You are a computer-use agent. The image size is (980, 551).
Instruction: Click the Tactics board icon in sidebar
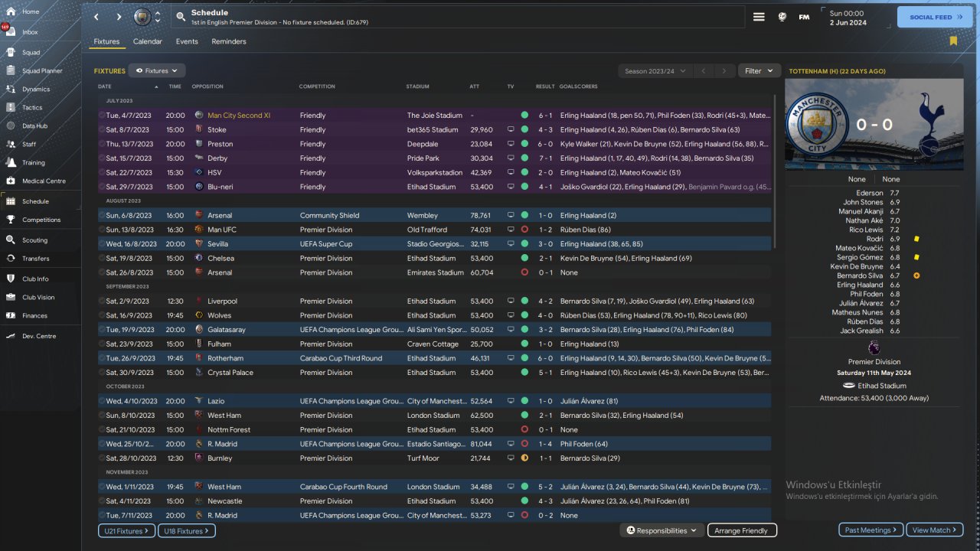coord(11,107)
